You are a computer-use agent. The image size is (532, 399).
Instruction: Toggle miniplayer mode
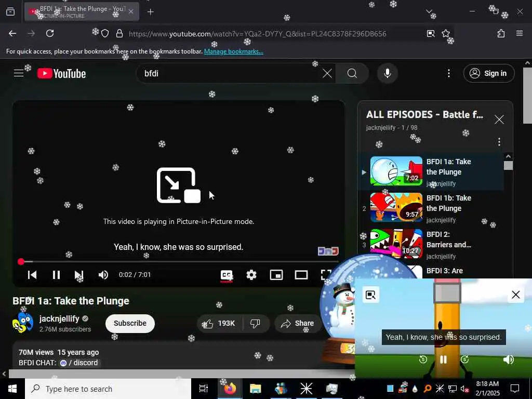pyautogui.click(x=276, y=275)
